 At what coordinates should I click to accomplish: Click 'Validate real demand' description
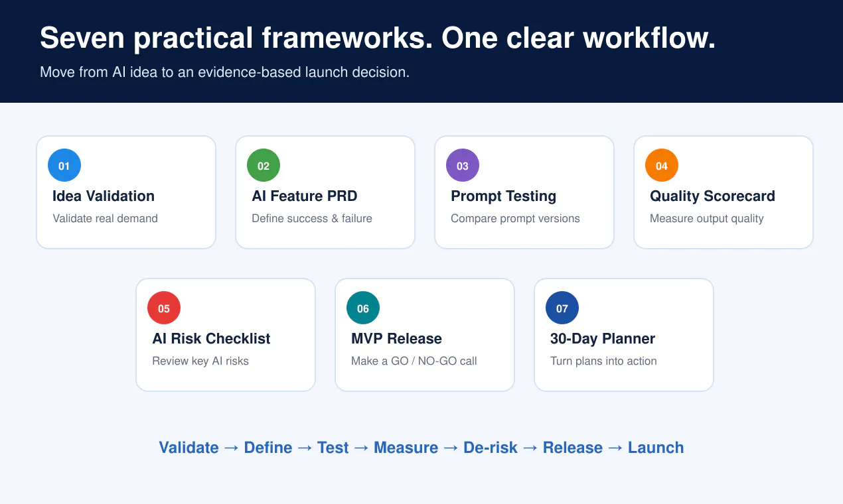(105, 219)
